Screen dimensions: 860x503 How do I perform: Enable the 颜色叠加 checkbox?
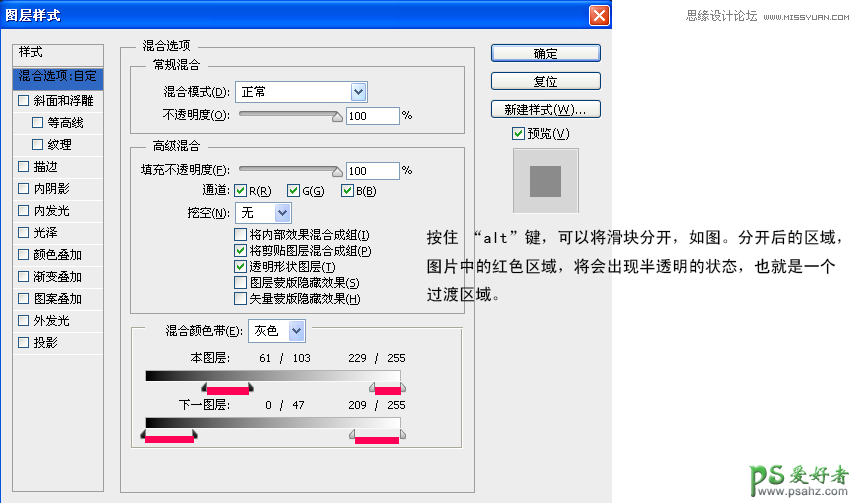pyautogui.click(x=24, y=255)
